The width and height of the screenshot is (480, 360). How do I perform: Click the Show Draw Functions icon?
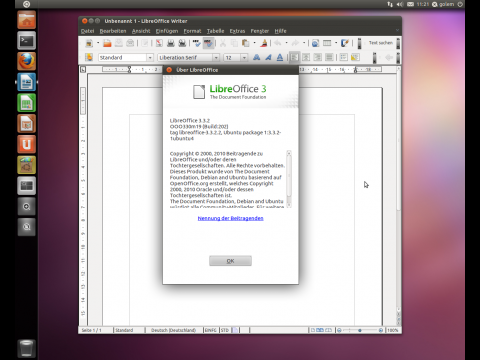[345, 43]
